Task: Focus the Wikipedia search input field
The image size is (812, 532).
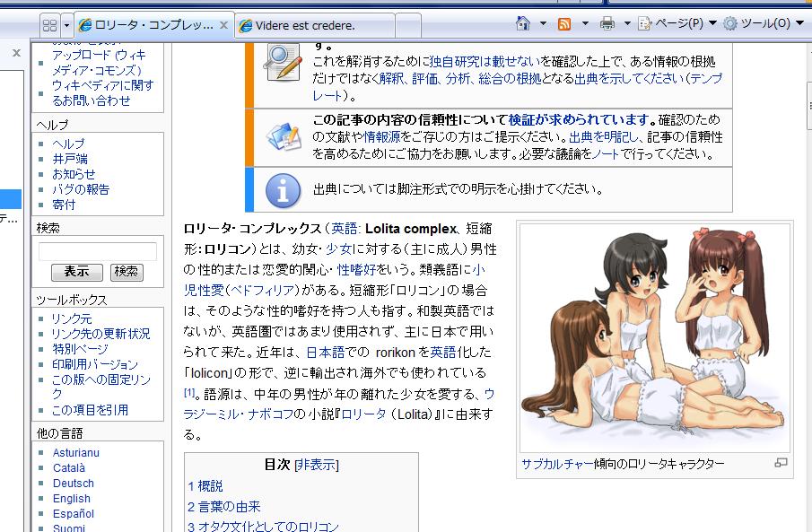Action: click(98, 251)
